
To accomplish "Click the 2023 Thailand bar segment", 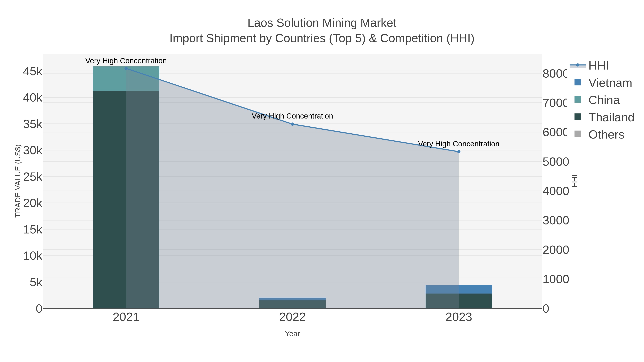I will click(459, 301).
